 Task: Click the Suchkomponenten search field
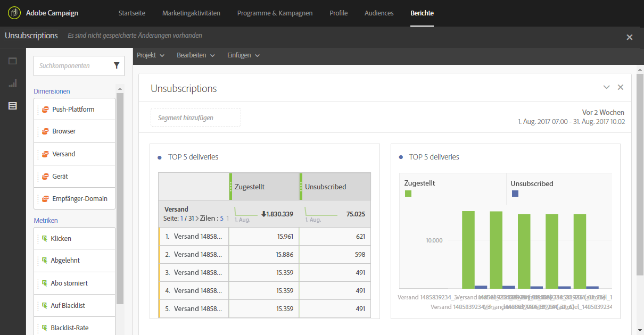(72, 66)
